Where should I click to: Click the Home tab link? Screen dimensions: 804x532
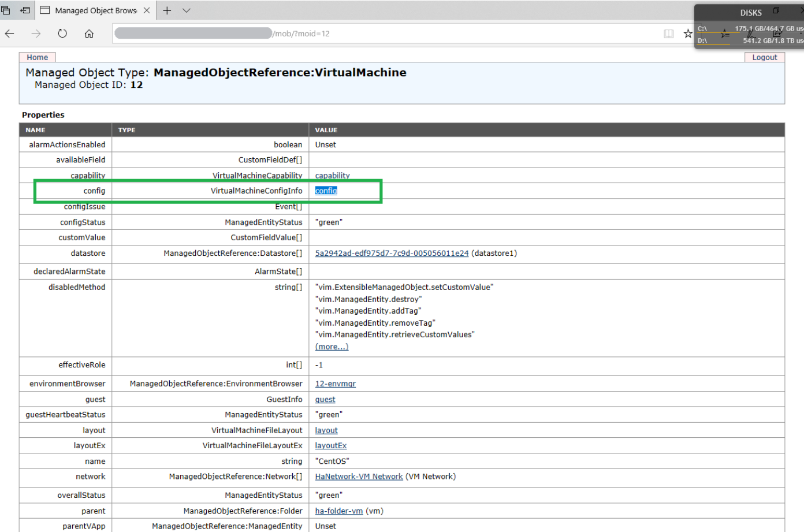pyautogui.click(x=38, y=57)
